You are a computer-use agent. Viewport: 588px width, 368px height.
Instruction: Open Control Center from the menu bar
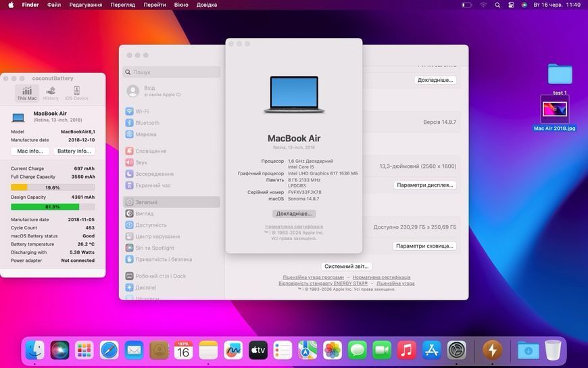point(511,5)
